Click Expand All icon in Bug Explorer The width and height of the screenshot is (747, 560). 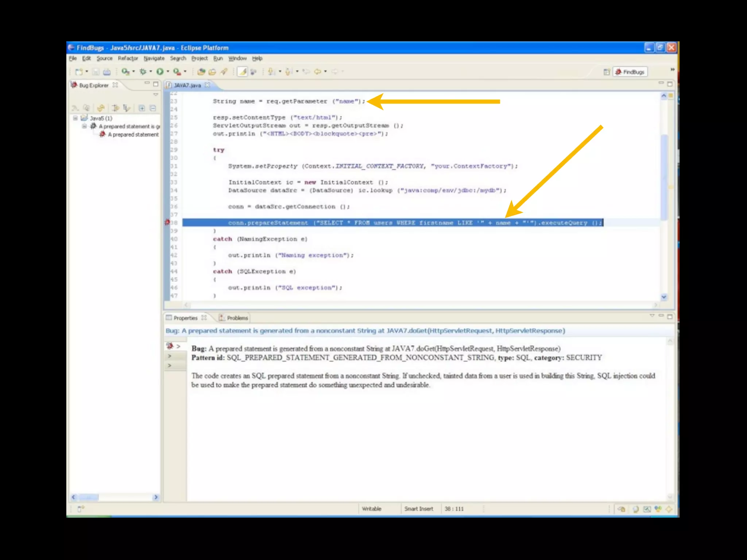(x=142, y=108)
